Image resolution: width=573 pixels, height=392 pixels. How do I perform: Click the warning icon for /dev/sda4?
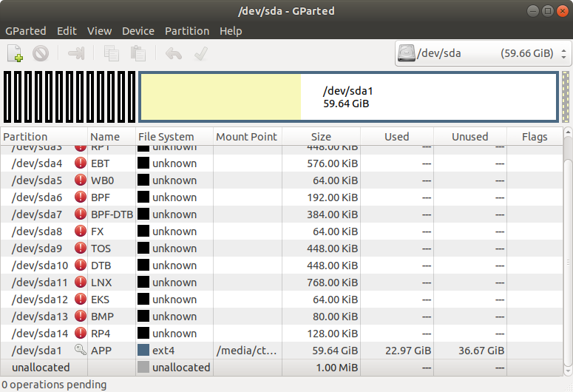(x=81, y=163)
